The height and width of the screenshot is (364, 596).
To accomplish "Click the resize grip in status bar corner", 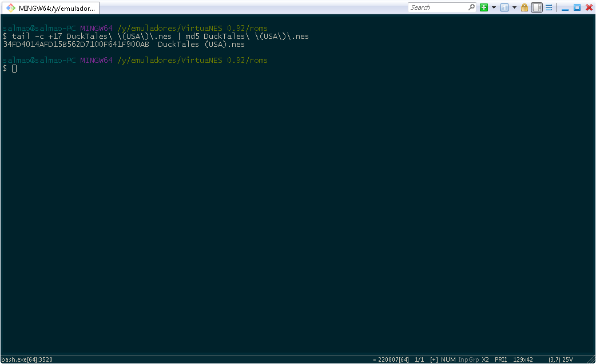I will (x=591, y=359).
